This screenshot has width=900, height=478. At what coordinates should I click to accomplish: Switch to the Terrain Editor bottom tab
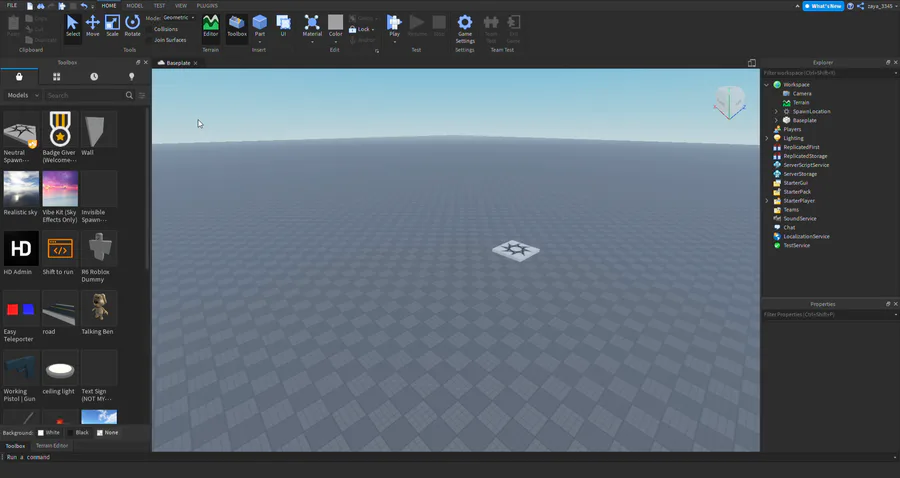click(x=52, y=445)
